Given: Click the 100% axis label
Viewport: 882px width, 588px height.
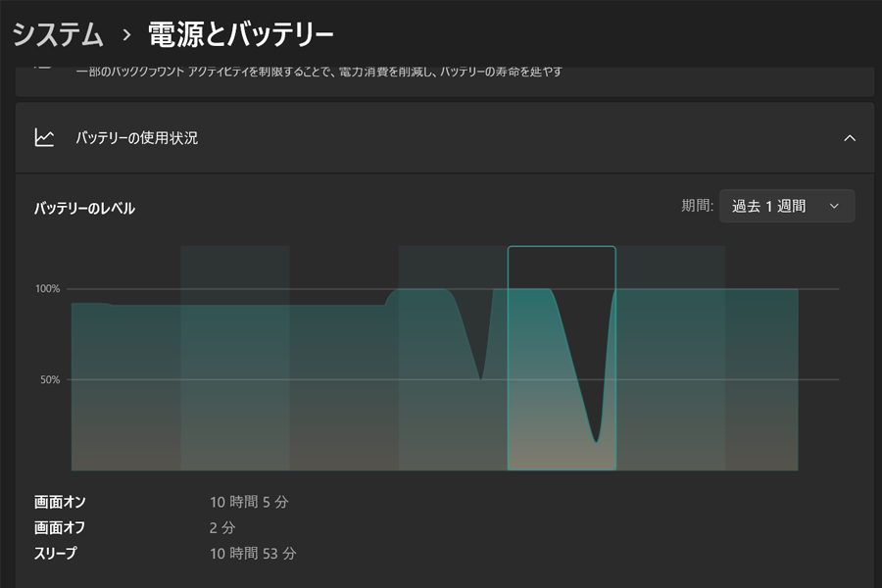Looking at the screenshot, I should [47, 289].
